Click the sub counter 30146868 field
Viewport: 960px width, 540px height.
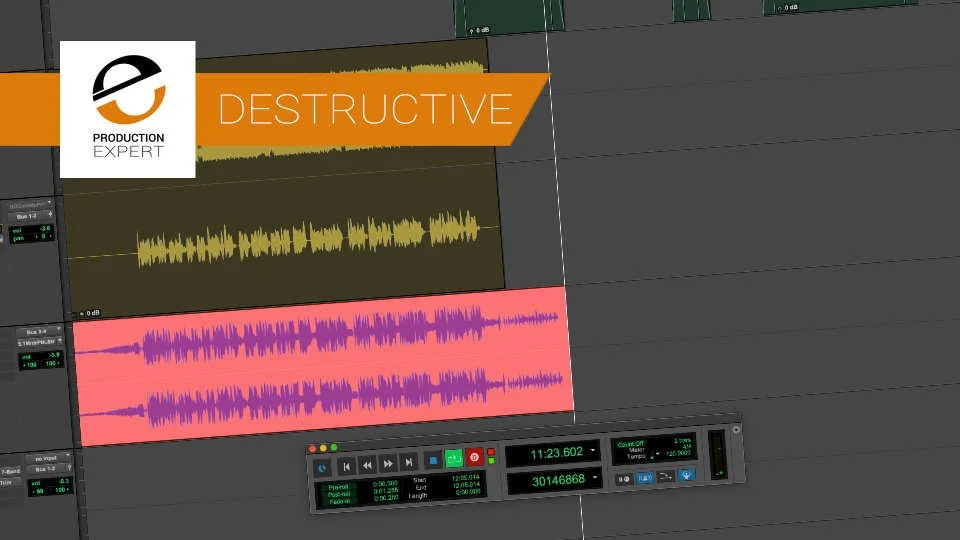coord(555,481)
